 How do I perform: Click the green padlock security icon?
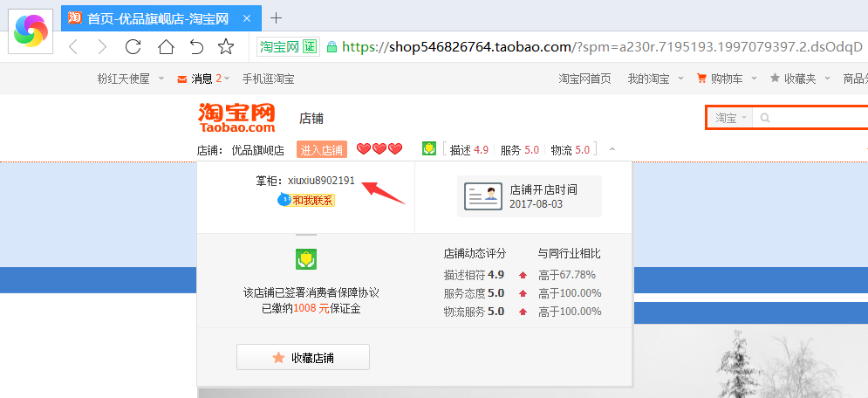(332, 46)
